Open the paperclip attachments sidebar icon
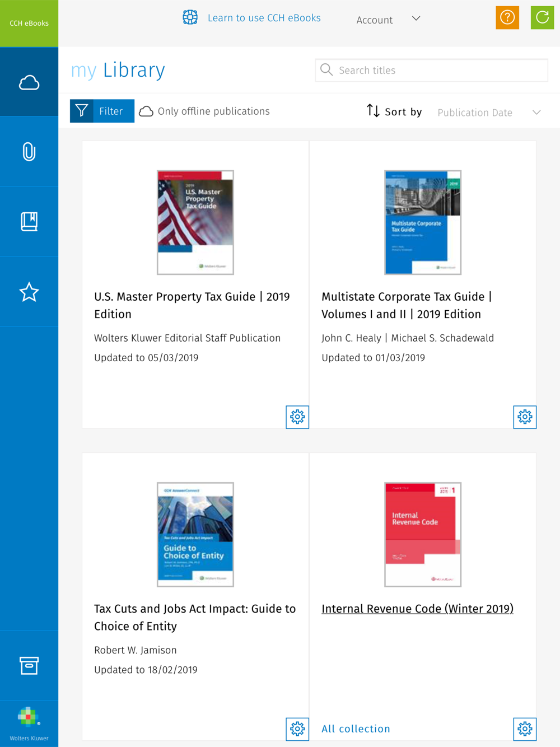Viewport: 560px width, 747px height. [29, 152]
